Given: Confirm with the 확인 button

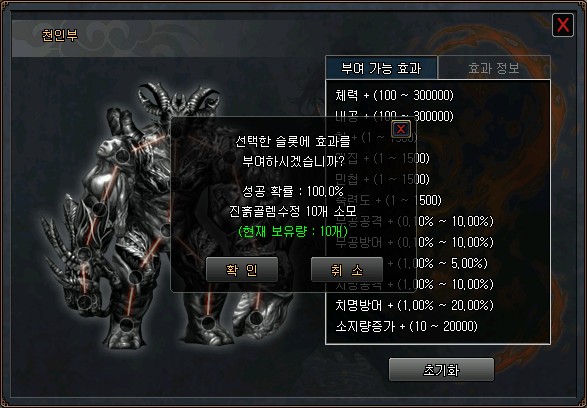Looking at the screenshot, I should (242, 270).
